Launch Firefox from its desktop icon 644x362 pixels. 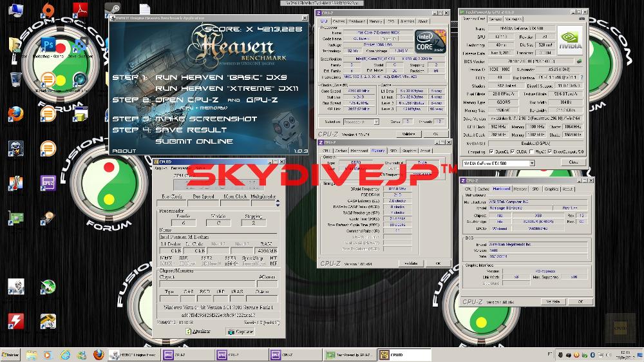pyautogui.click(x=15, y=113)
